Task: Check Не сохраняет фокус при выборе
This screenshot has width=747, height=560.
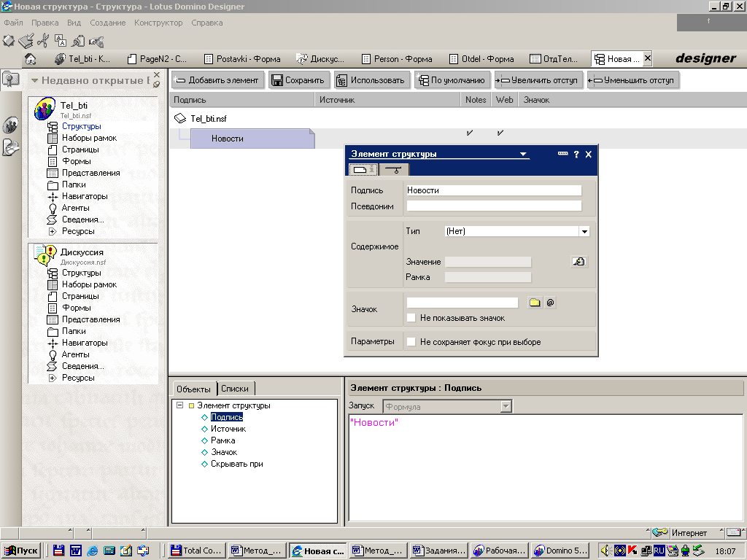Action: (x=411, y=342)
